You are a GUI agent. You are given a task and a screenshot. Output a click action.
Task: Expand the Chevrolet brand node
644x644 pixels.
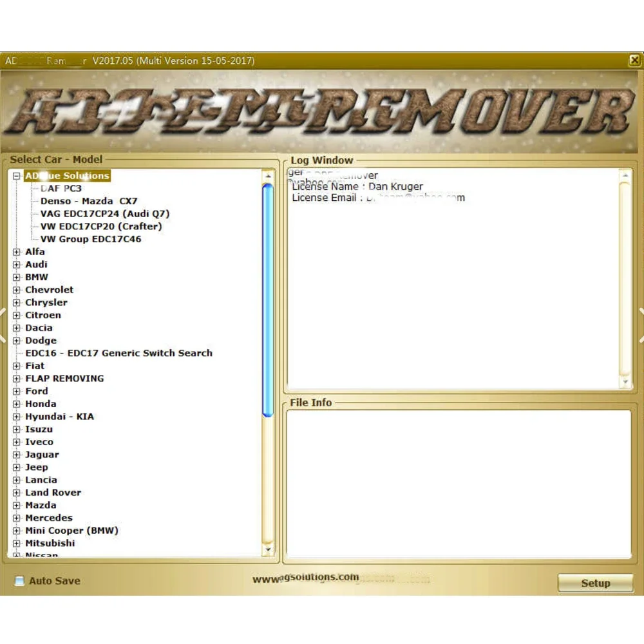pyautogui.click(x=17, y=290)
